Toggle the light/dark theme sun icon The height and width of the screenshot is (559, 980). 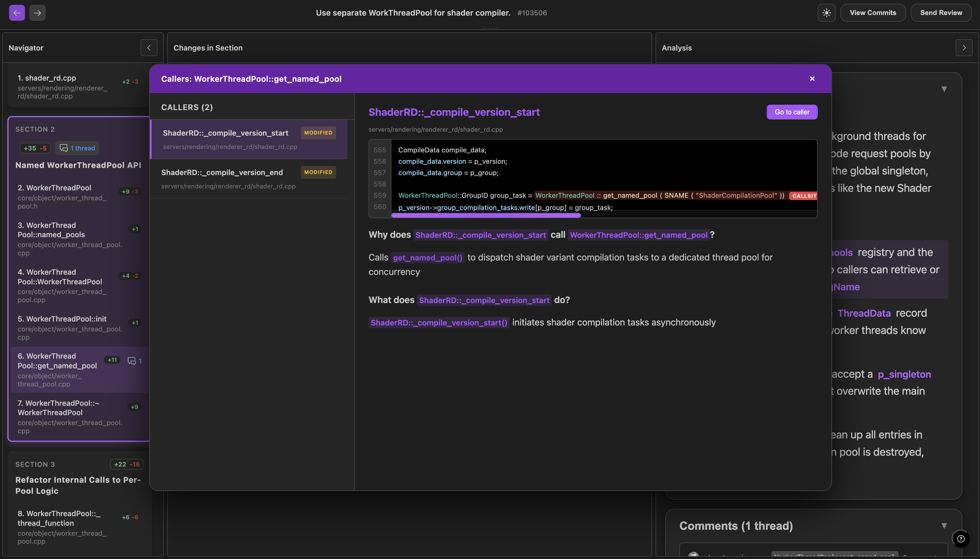pyautogui.click(x=826, y=13)
